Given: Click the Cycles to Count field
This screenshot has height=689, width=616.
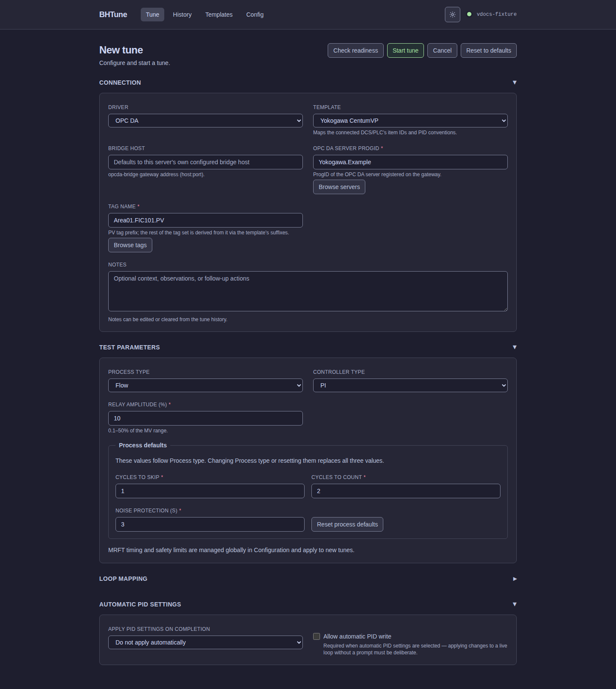Looking at the screenshot, I should coord(406,491).
